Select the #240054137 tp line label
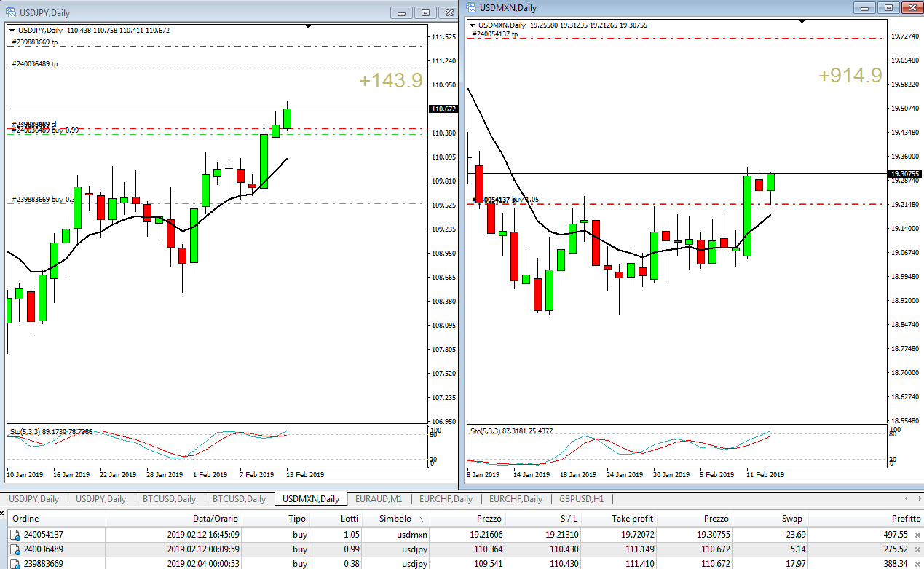The image size is (924, 569). [x=495, y=34]
